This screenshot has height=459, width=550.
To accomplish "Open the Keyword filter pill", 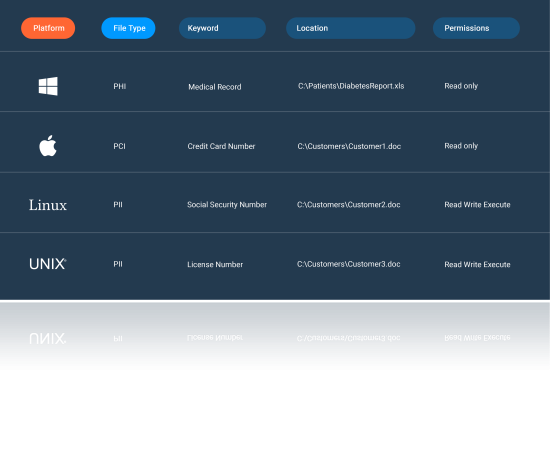I will coord(222,28).
